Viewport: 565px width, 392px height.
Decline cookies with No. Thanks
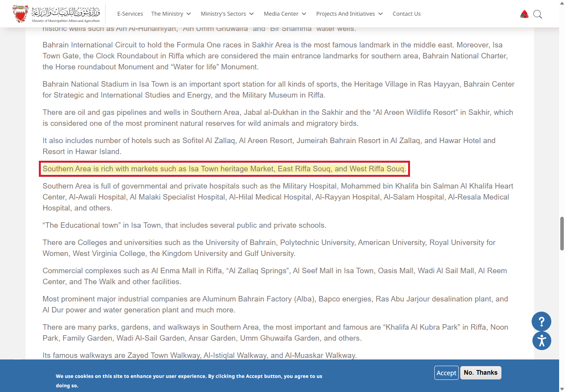[x=481, y=372]
